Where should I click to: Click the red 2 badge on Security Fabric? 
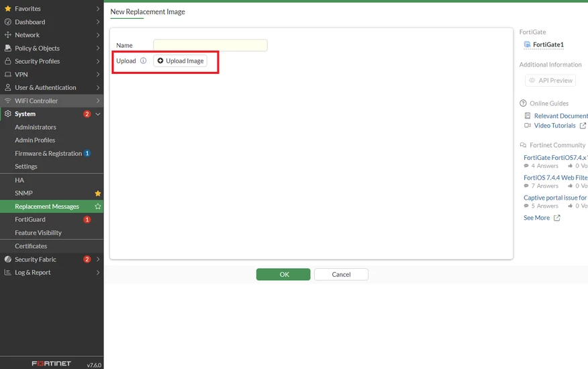[x=87, y=259]
